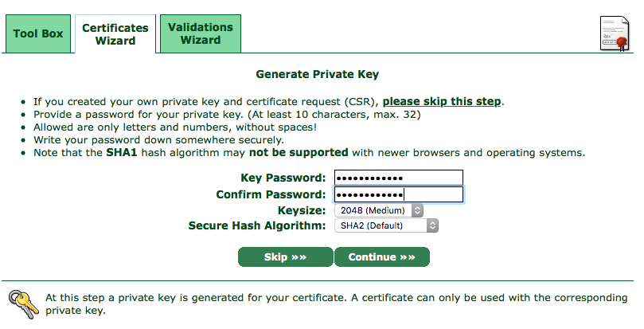This screenshot has height=329, width=644.
Task: Click the "Key Password:" label
Action: [x=283, y=178]
